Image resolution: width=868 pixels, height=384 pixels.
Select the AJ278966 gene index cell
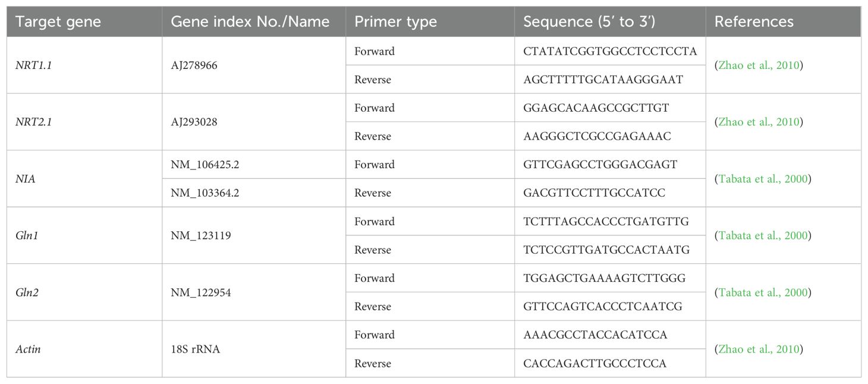253,65
